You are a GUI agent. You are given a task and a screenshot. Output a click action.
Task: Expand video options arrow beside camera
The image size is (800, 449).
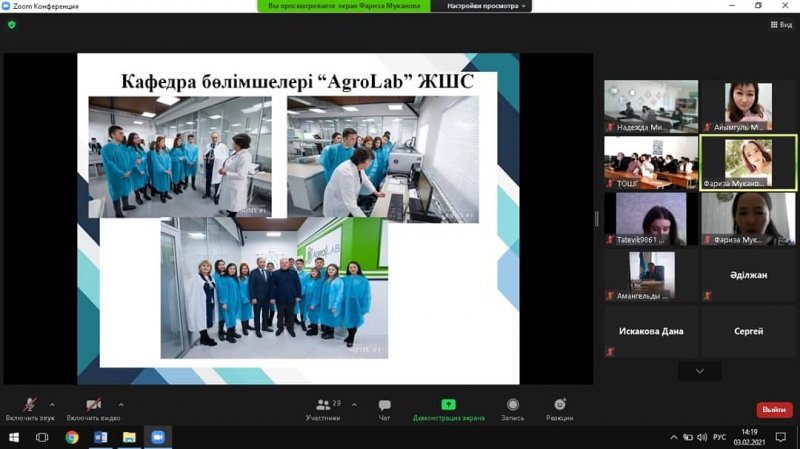(121, 403)
